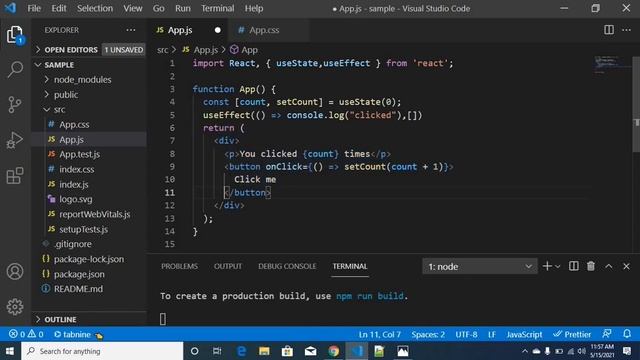The width and height of the screenshot is (640, 360).
Task: Open the Extensions view
Action: click(x=15, y=176)
